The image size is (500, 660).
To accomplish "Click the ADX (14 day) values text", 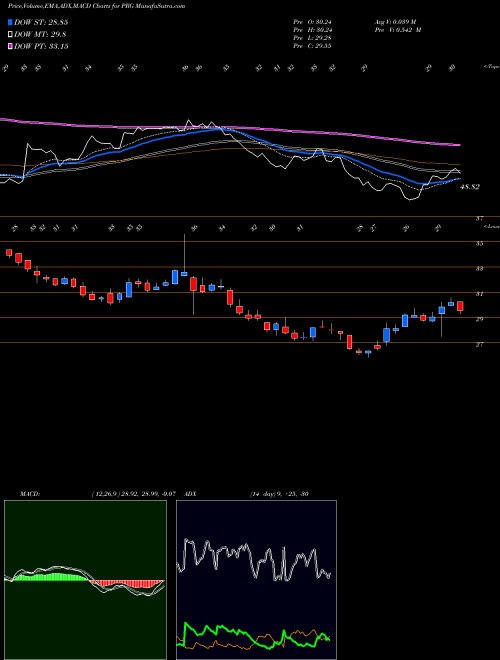I will (x=279, y=494).
